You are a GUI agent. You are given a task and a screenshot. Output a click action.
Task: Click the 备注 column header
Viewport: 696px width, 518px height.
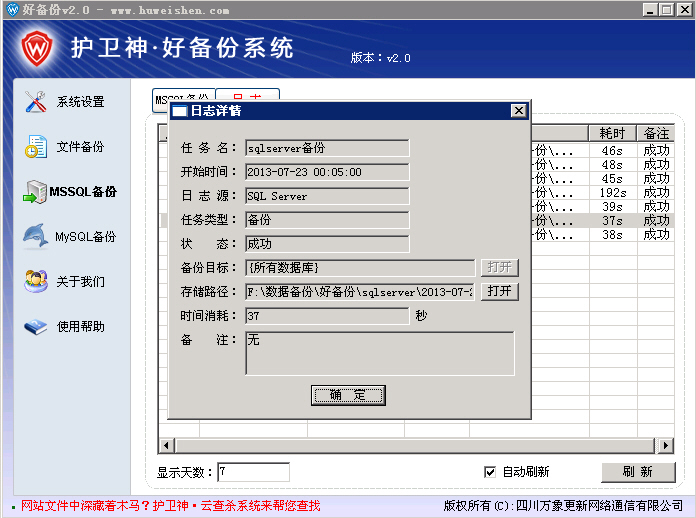(656, 133)
